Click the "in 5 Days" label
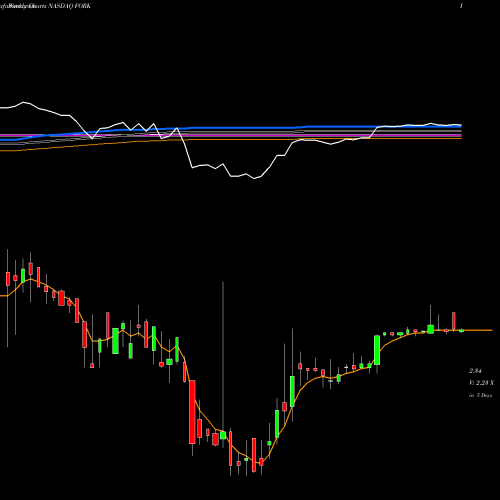Screen dimensions: 500x500 click(480, 395)
